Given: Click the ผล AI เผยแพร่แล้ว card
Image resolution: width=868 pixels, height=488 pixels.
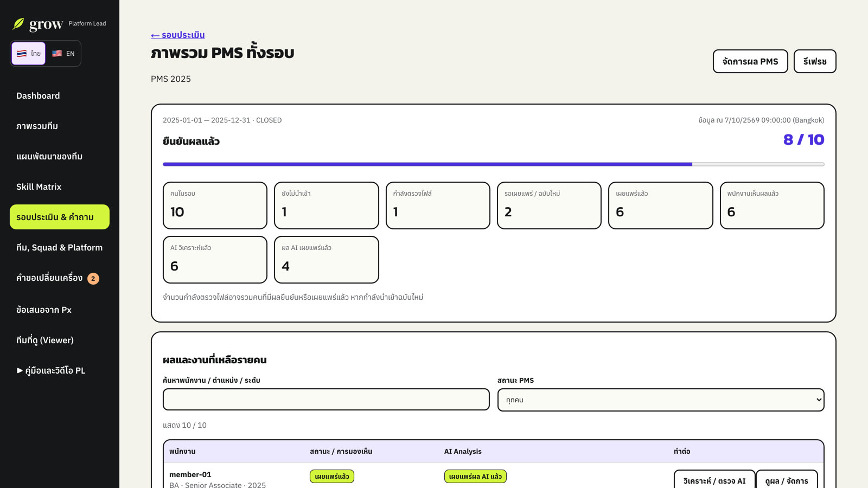Looking at the screenshot, I should click(327, 260).
